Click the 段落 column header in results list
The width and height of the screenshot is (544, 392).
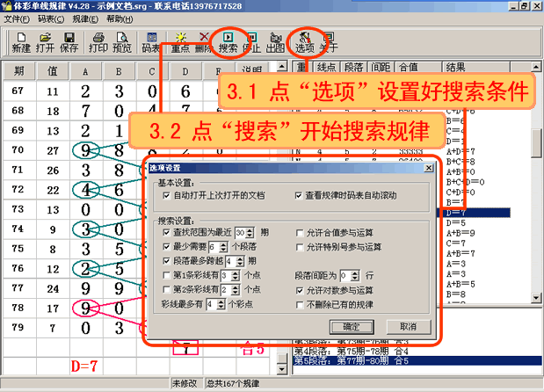(354, 67)
